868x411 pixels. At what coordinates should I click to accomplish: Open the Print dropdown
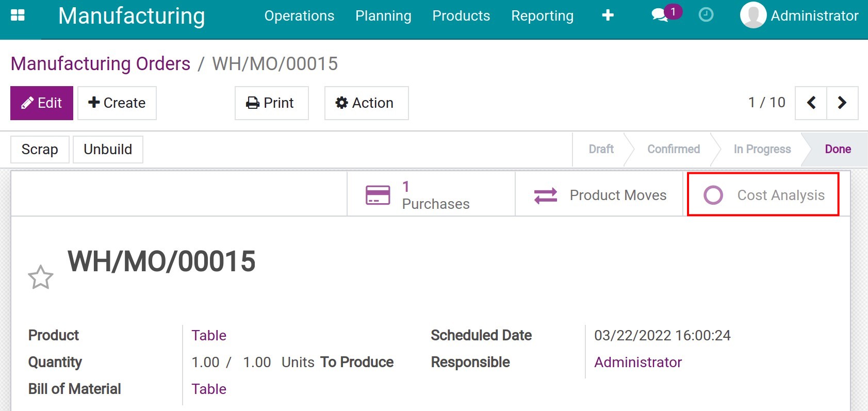coord(271,103)
